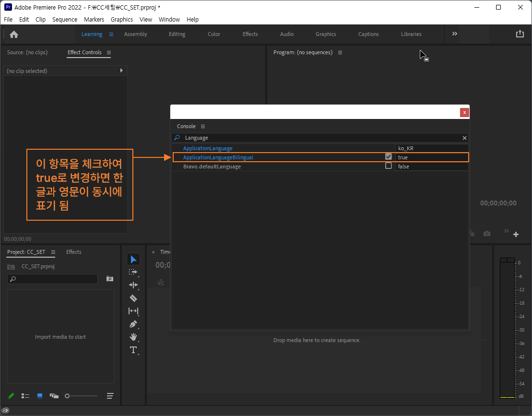Switch to the Effects workspace
532x416 pixels.
pos(250,34)
